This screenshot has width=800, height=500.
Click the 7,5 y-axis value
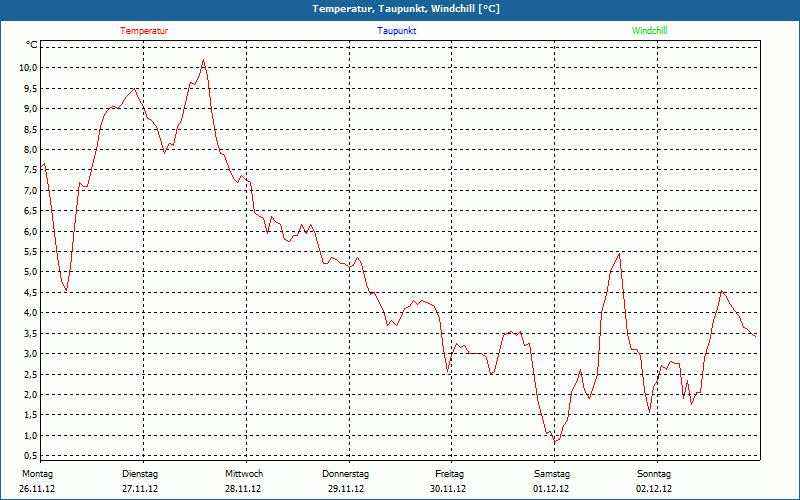pos(31,170)
